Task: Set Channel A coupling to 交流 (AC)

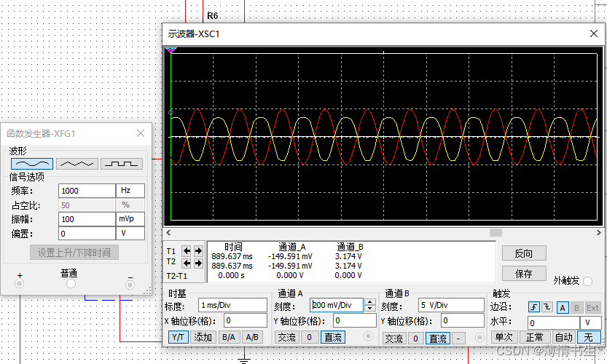Action: 287,337
